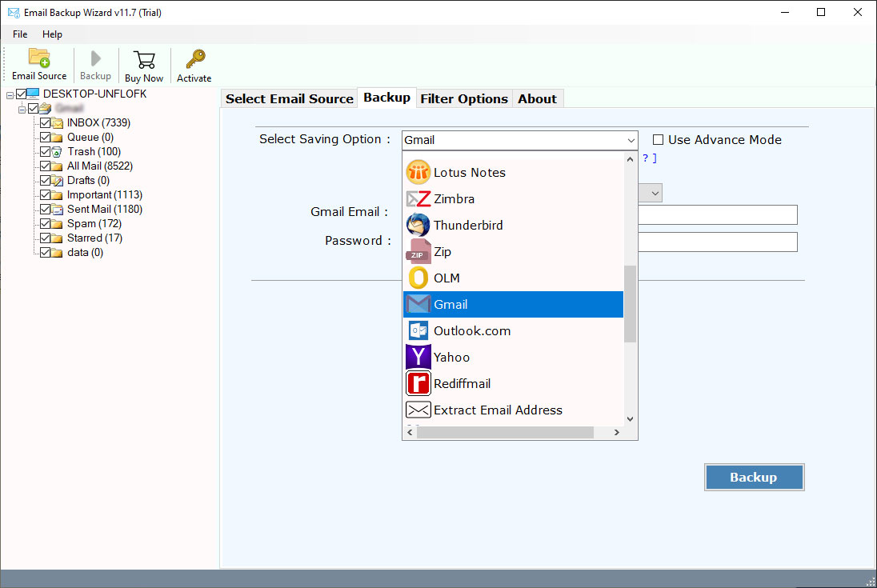Click the Trash recycle folder icon
Image resolution: width=877 pixels, height=588 pixels.
57,151
